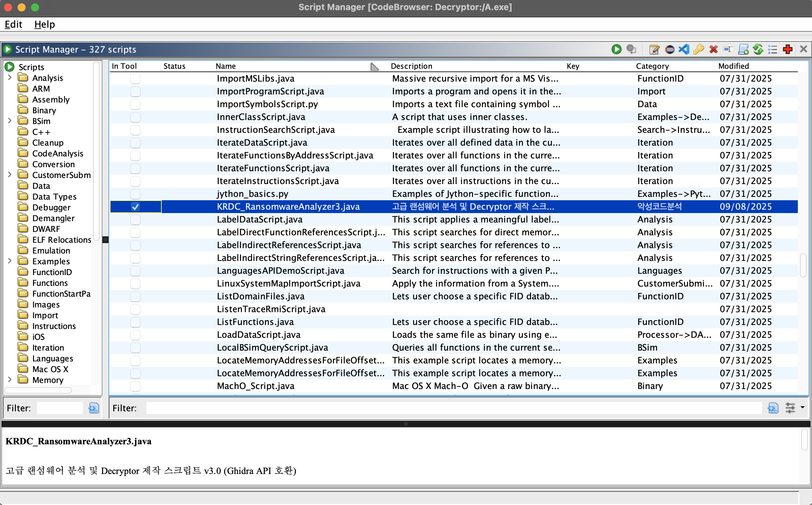Image resolution: width=812 pixels, height=505 pixels.
Task: Create new script icon
Action: [743, 49]
